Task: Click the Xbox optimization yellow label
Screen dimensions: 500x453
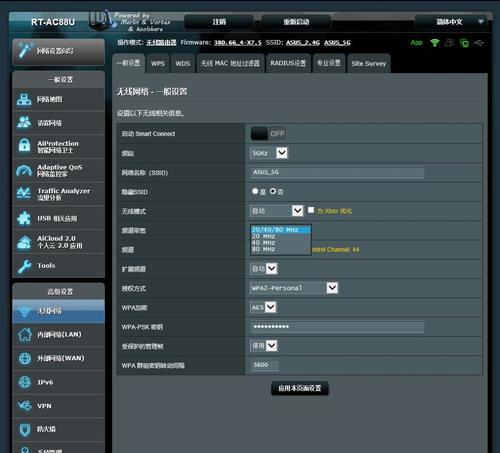Action: [334, 211]
